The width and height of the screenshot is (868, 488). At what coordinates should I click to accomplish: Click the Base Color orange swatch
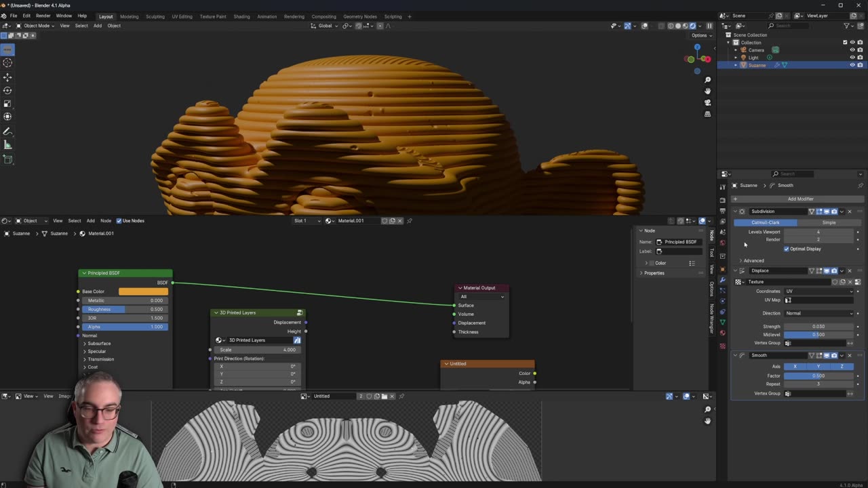pyautogui.click(x=143, y=291)
